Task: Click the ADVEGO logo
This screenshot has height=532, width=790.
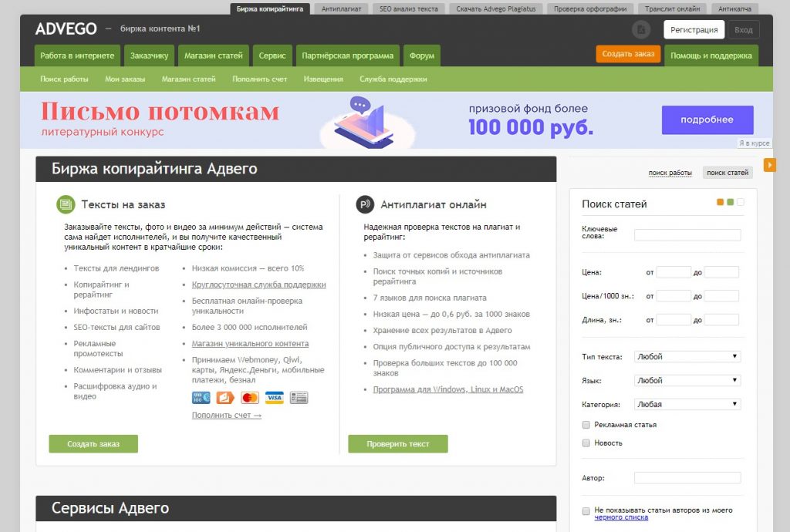Action: 66,29
